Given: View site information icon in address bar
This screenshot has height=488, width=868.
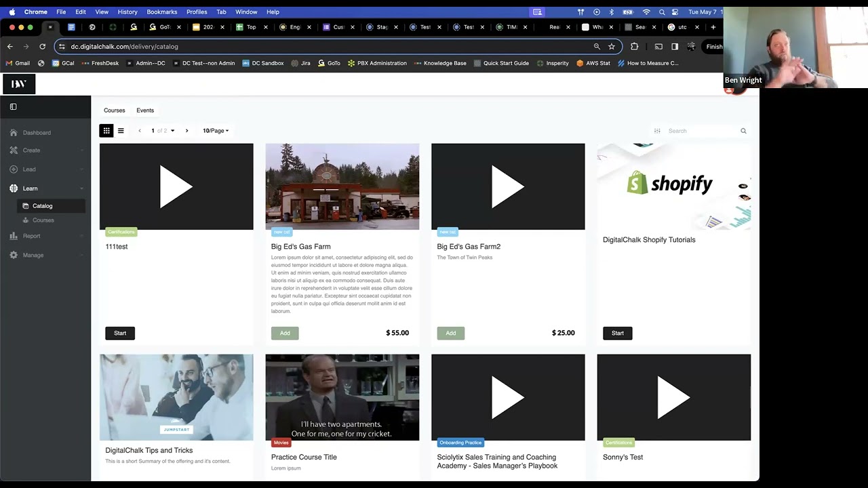Looking at the screenshot, I should click(x=62, y=47).
